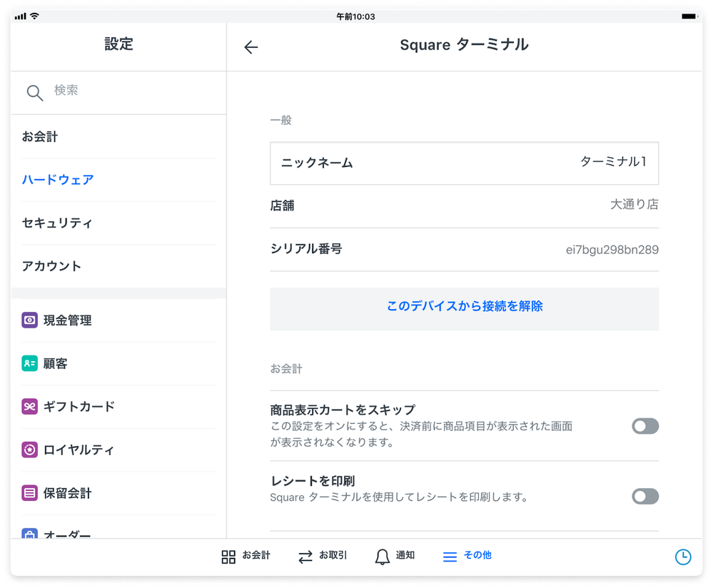Click the clock icon in bottom bar

[x=682, y=557]
